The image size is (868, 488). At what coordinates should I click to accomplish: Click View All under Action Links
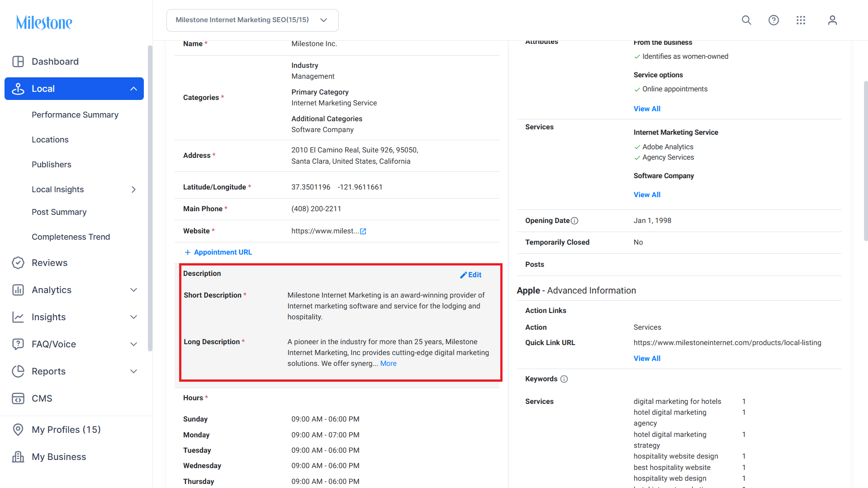point(647,359)
